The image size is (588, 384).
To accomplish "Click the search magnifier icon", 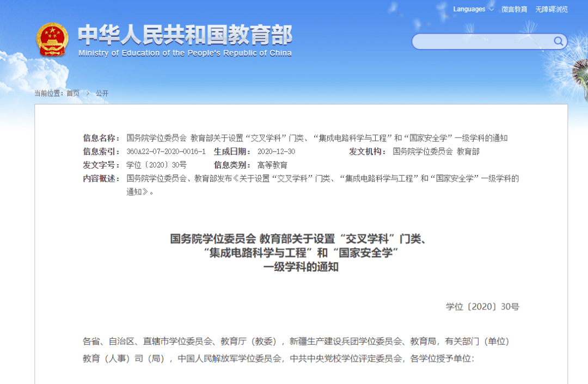I will click(x=558, y=41).
